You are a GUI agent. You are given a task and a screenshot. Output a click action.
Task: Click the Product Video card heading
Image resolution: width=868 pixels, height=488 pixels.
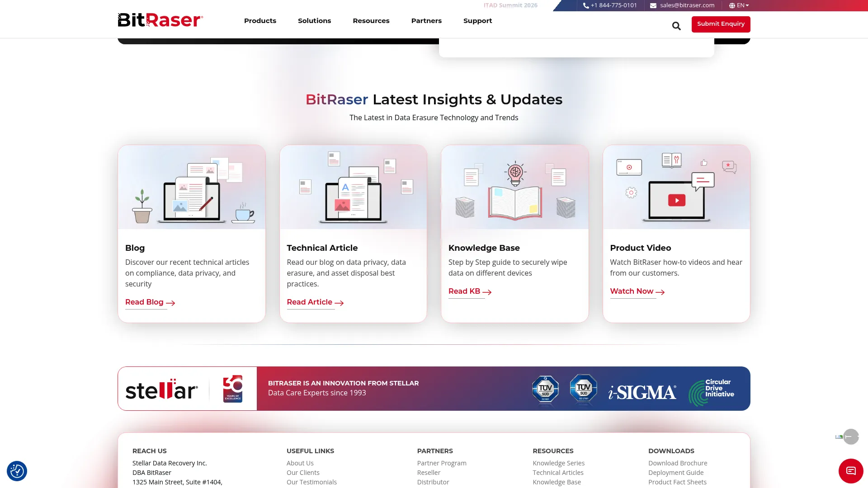640,248
